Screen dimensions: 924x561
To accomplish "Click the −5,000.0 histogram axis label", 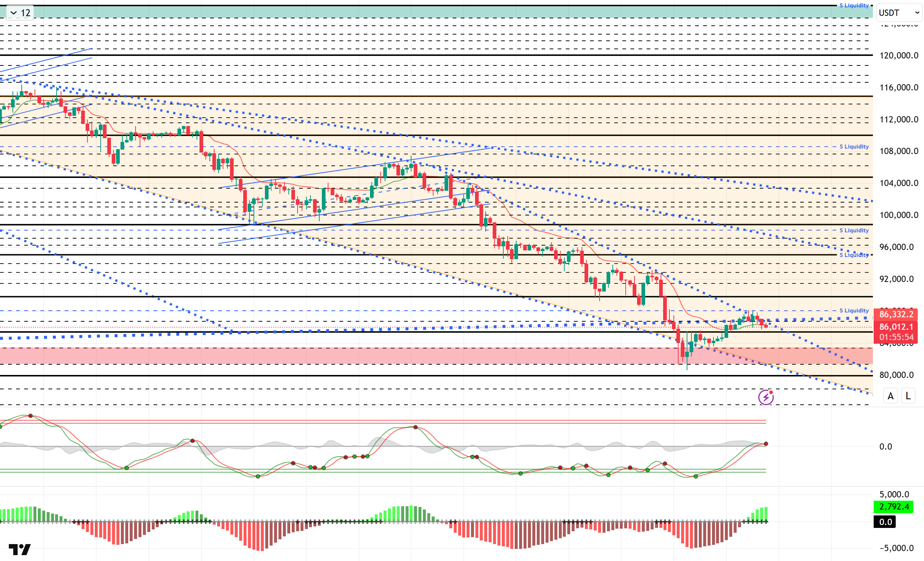I will pyautogui.click(x=896, y=548).
